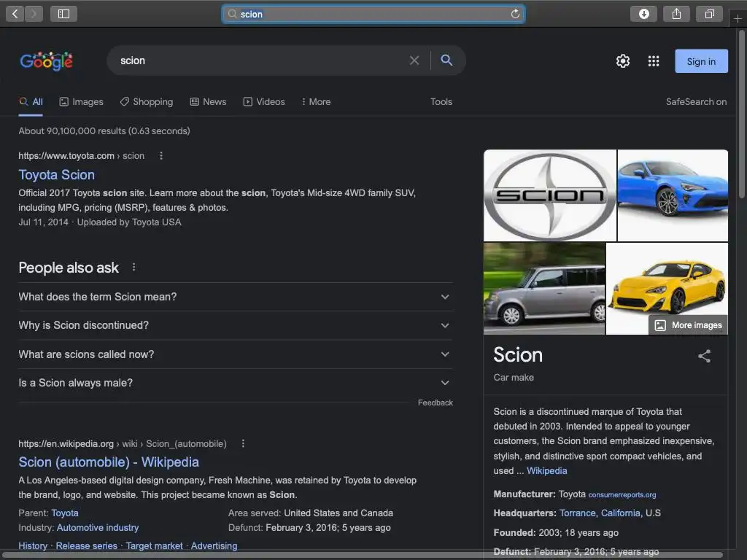747x560 pixels.
Task: Click the browser forward arrow
Action: point(34,14)
